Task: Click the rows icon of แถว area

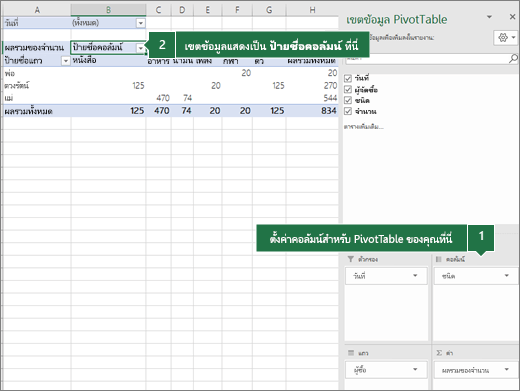Action: tap(351, 353)
